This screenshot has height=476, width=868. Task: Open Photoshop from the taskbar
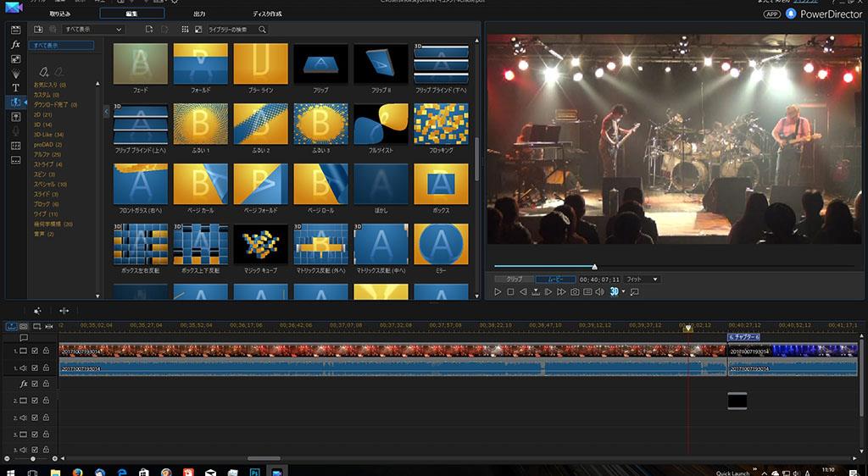click(x=255, y=472)
